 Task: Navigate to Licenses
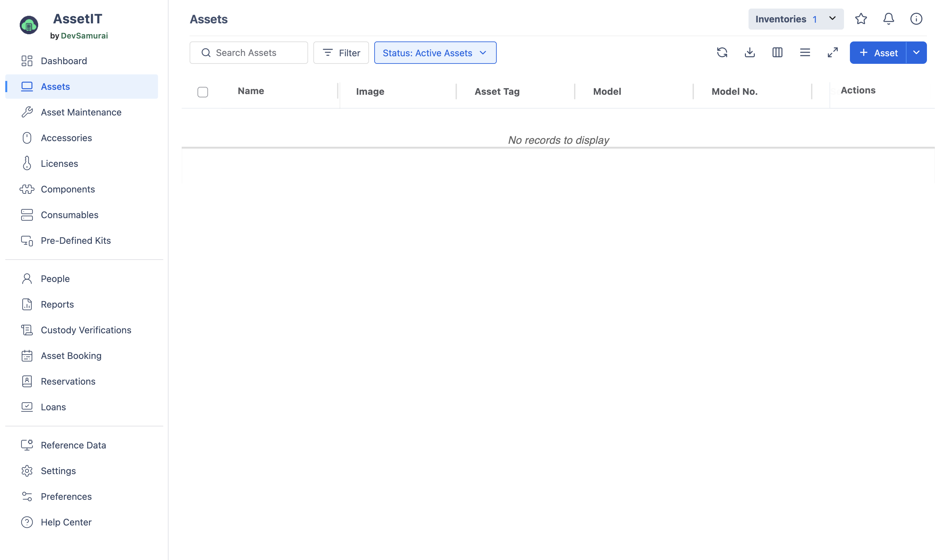(59, 164)
